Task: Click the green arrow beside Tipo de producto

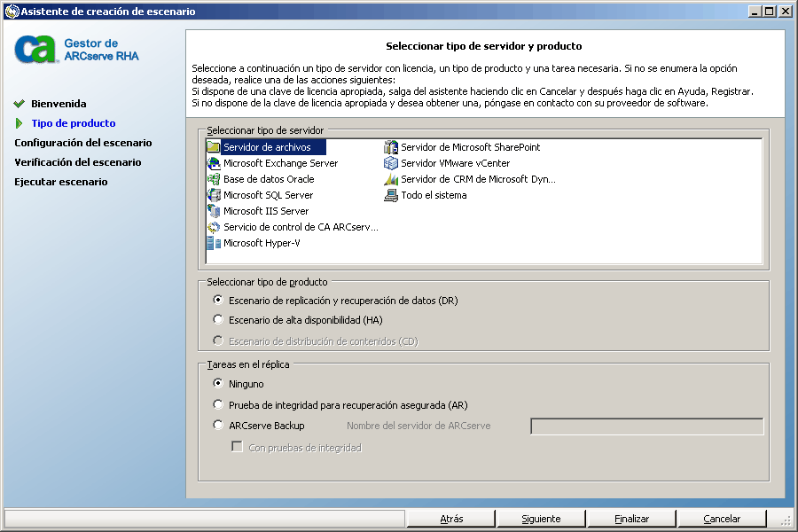Action: [x=20, y=123]
